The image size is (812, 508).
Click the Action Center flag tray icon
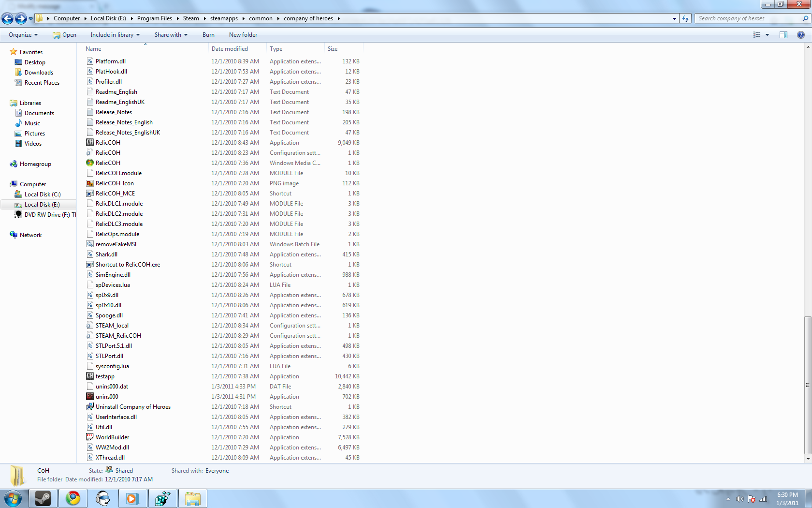(752, 499)
